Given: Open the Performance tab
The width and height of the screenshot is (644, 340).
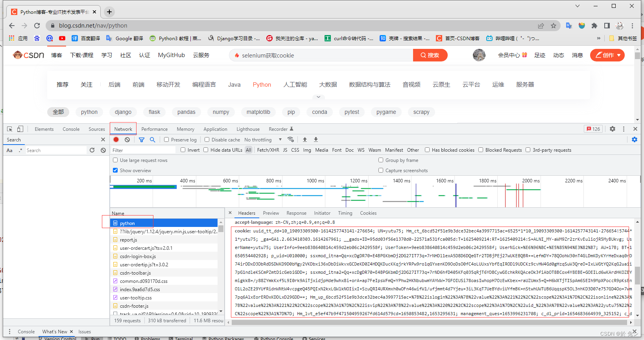Looking at the screenshot, I should point(155,129).
